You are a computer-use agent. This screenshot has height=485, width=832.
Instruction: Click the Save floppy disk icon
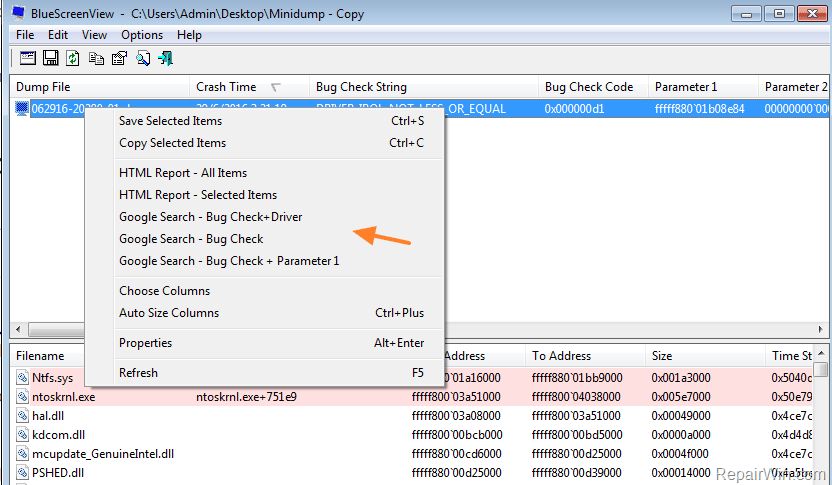(x=50, y=58)
